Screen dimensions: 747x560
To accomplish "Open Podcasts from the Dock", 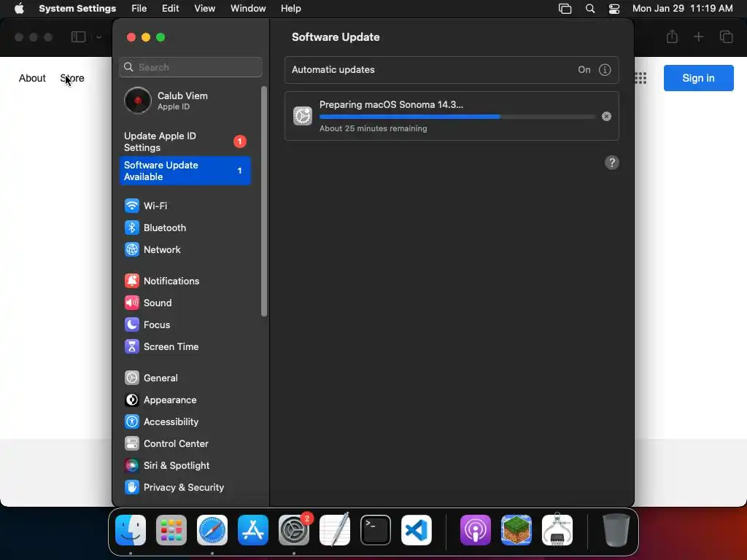I will [x=476, y=530].
